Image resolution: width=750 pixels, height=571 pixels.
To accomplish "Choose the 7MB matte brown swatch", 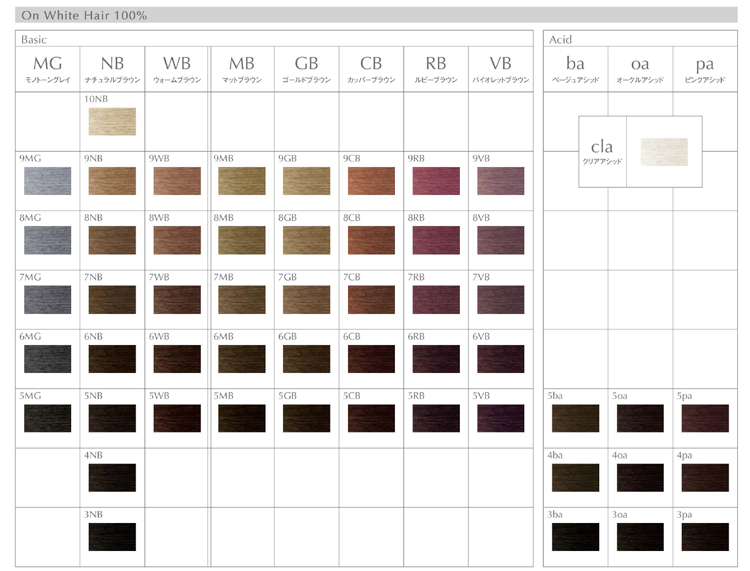I will [241, 299].
